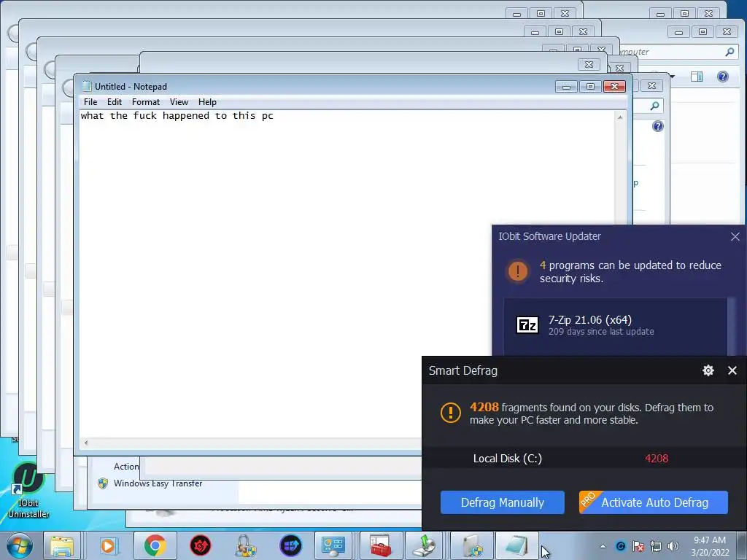Launch Windows Media Player from taskbar
Viewport: 747px width, 560px height.
click(x=108, y=545)
